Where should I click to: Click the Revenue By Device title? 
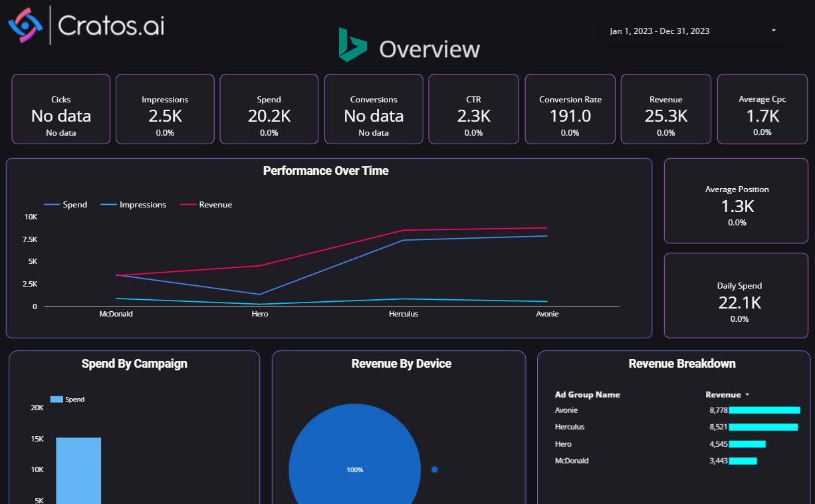(x=402, y=364)
